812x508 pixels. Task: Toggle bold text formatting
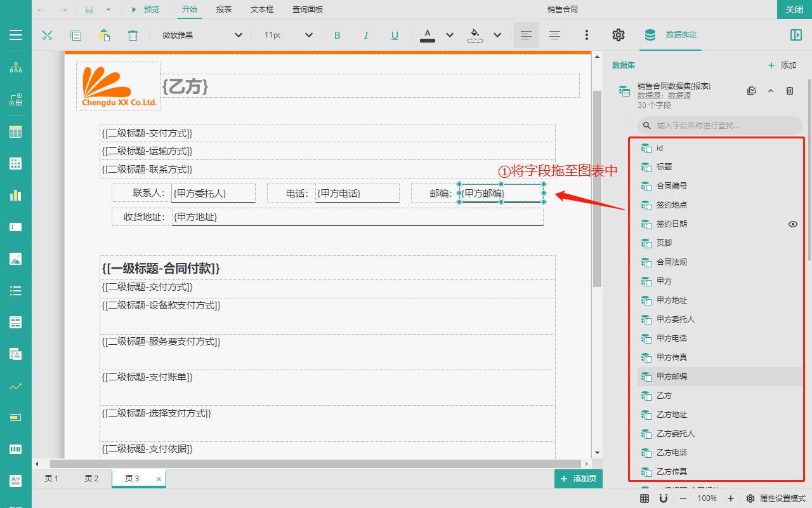[x=337, y=35]
